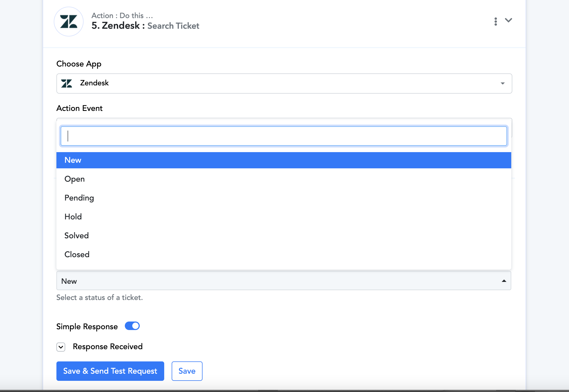Close the status dropdown showing New
The image size is (569, 392).
(x=284, y=281)
